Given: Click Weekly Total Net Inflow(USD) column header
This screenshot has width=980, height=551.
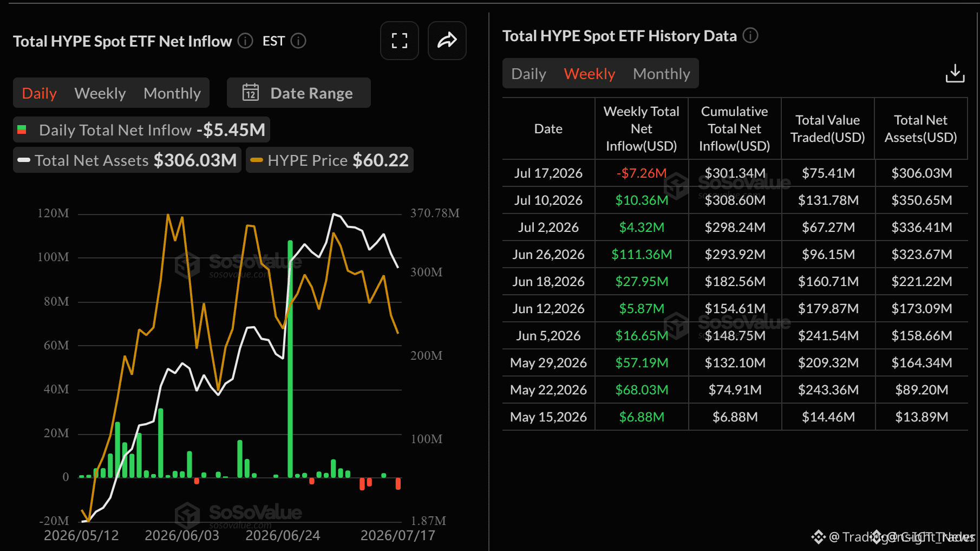Looking at the screenshot, I should pyautogui.click(x=642, y=129).
